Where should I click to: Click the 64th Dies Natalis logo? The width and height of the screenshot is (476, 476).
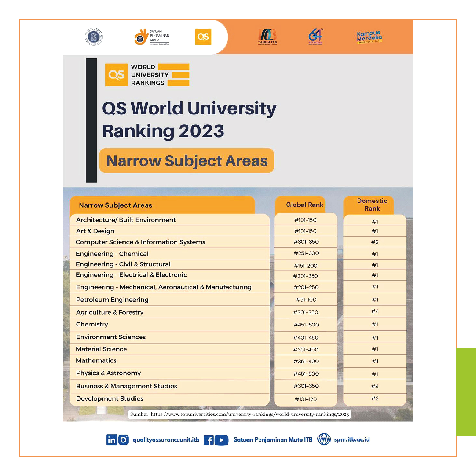[315, 36]
